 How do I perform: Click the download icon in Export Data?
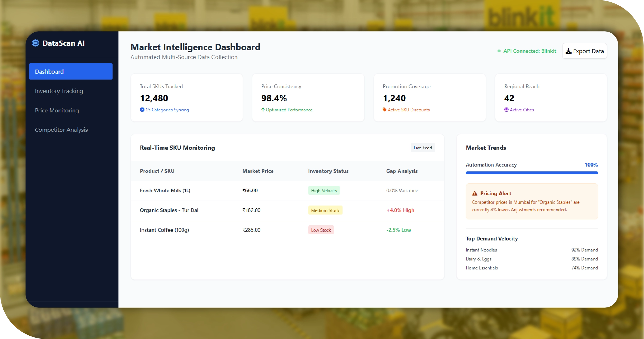568,51
